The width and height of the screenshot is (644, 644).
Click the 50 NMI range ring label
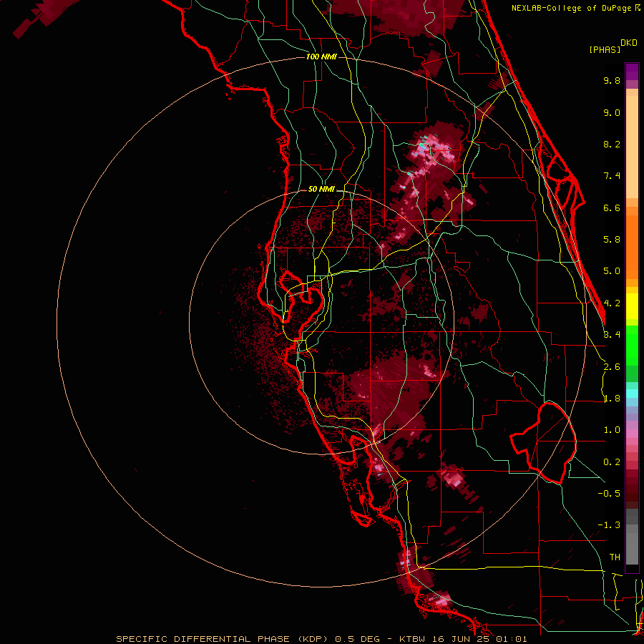321,190
